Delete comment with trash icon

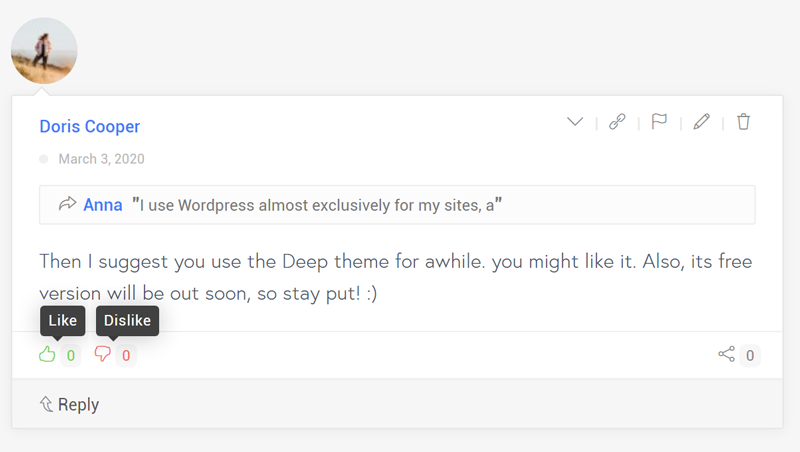pyautogui.click(x=743, y=121)
